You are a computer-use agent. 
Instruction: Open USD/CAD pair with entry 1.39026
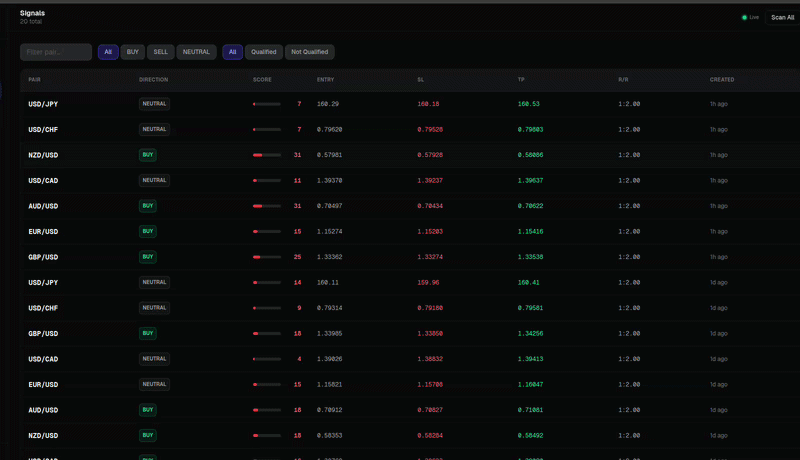(x=43, y=359)
